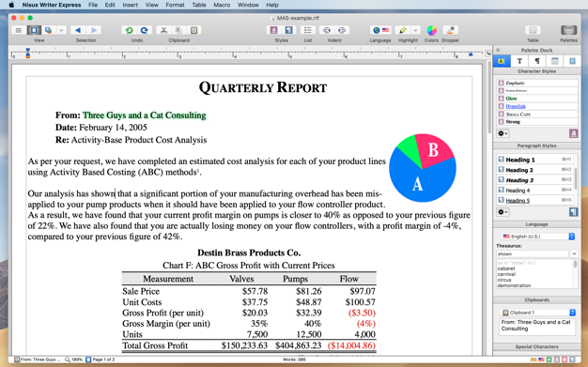The height and width of the screenshot is (367, 588).
Task: Open Character Styles gear menu
Action: pyautogui.click(x=503, y=133)
